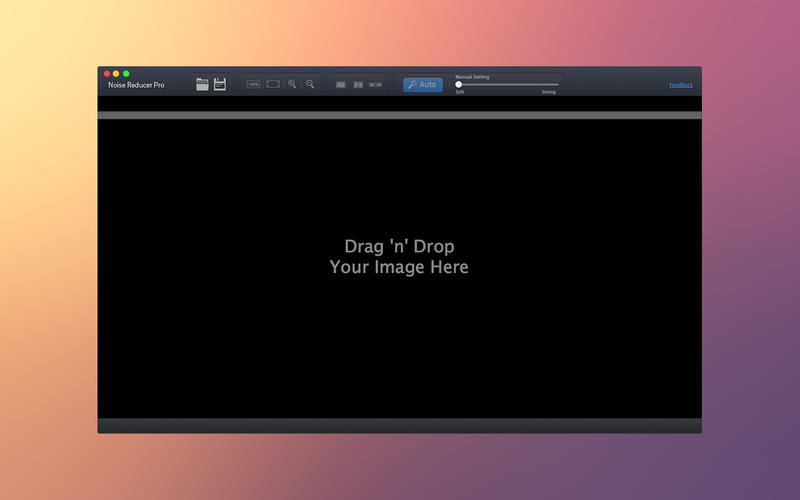Set zoom to 100% view
This screenshot has height=500, width=800.
point(254,84)
